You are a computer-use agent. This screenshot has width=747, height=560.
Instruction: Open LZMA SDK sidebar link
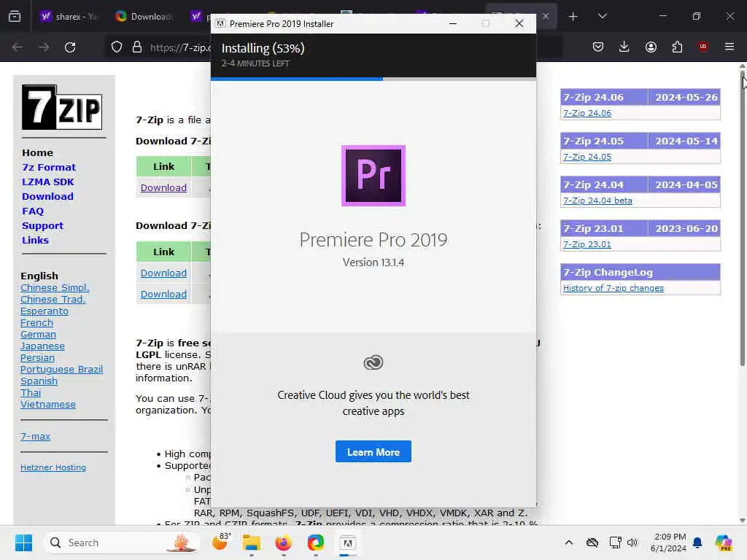(47, 182)
